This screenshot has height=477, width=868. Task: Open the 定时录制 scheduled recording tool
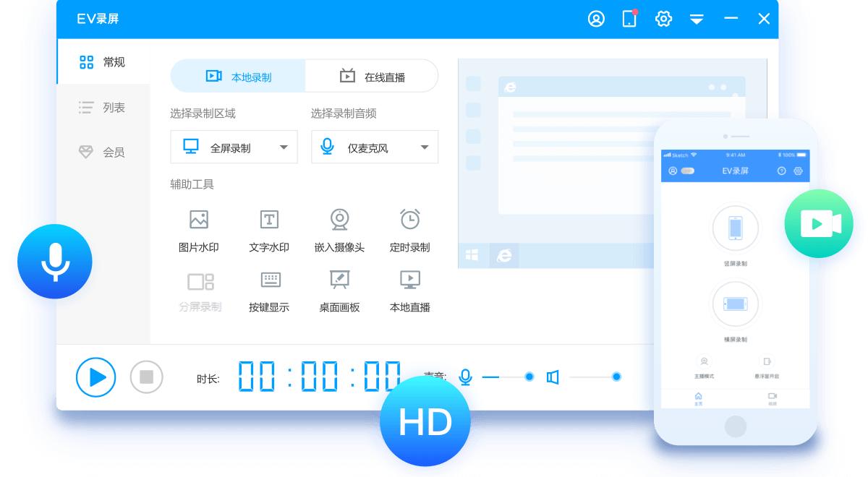[410, 231]
